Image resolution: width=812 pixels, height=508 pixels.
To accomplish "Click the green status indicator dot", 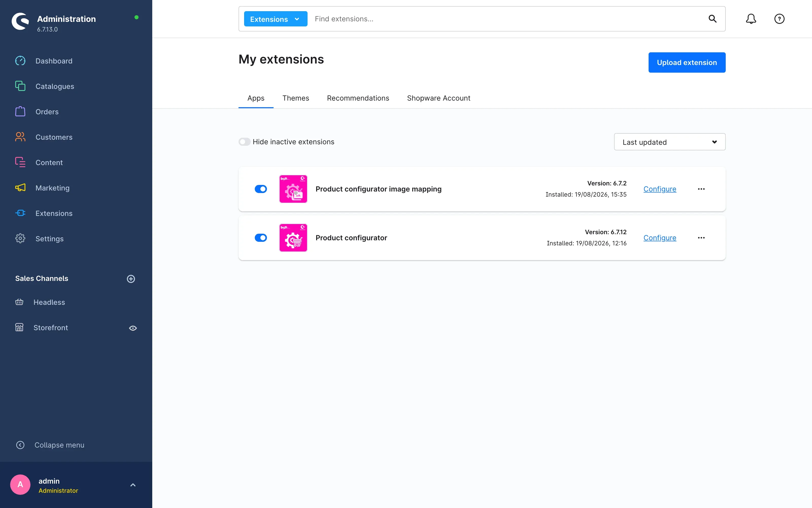I will pos(136,17).
